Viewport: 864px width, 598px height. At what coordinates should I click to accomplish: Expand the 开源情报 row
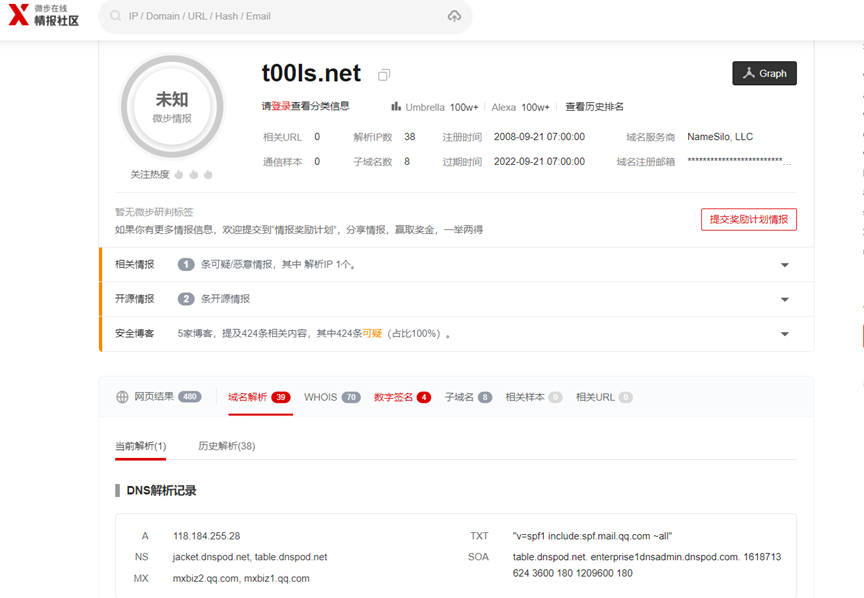point(784,299)
